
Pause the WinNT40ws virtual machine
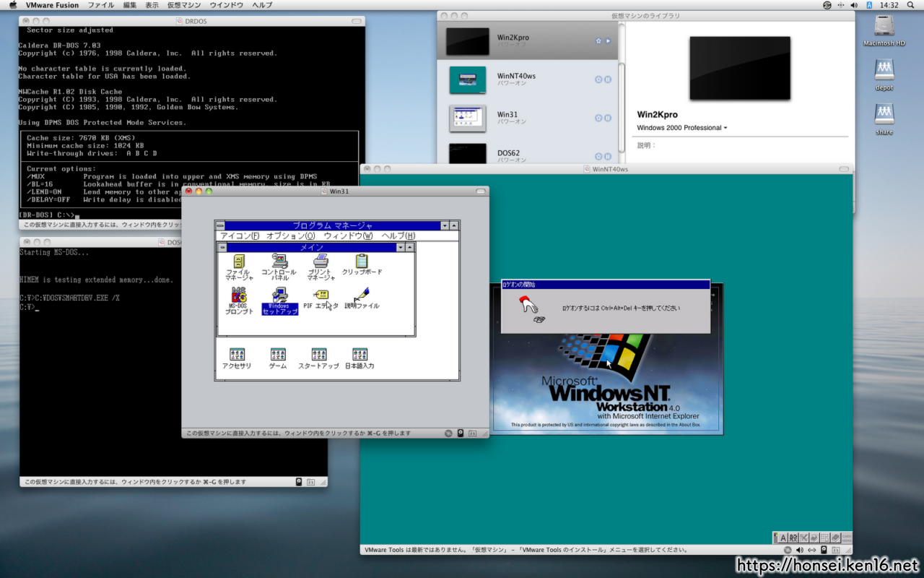coord(608,79)
